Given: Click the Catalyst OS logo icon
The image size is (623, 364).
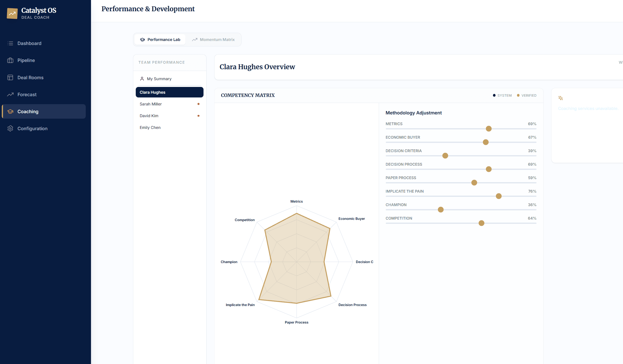Looking at the screenshot, I should (x=12, y=13).
